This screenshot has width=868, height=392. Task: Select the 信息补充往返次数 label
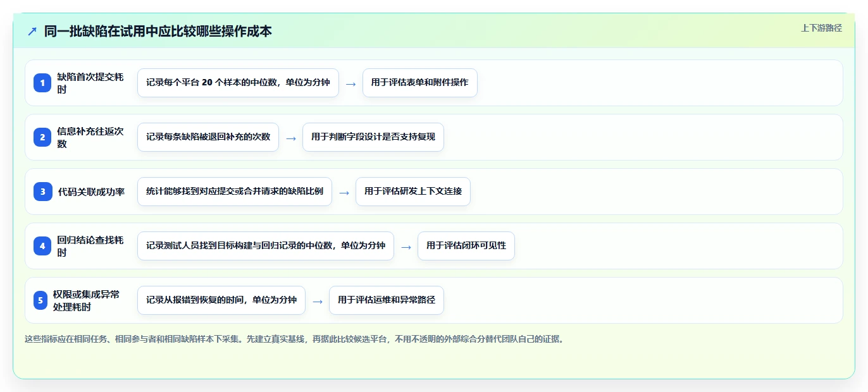[x=90, y=137]
